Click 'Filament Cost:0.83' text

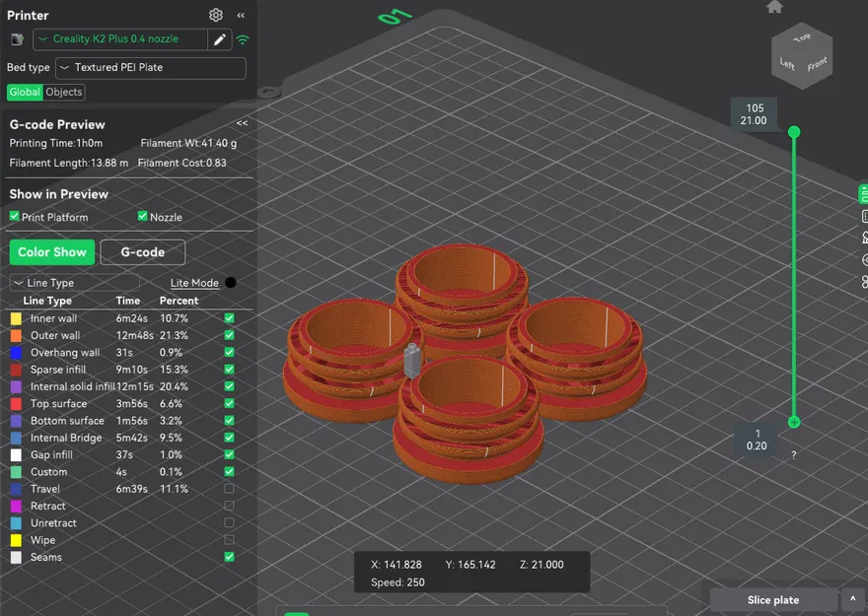click(x=182, y=164)
